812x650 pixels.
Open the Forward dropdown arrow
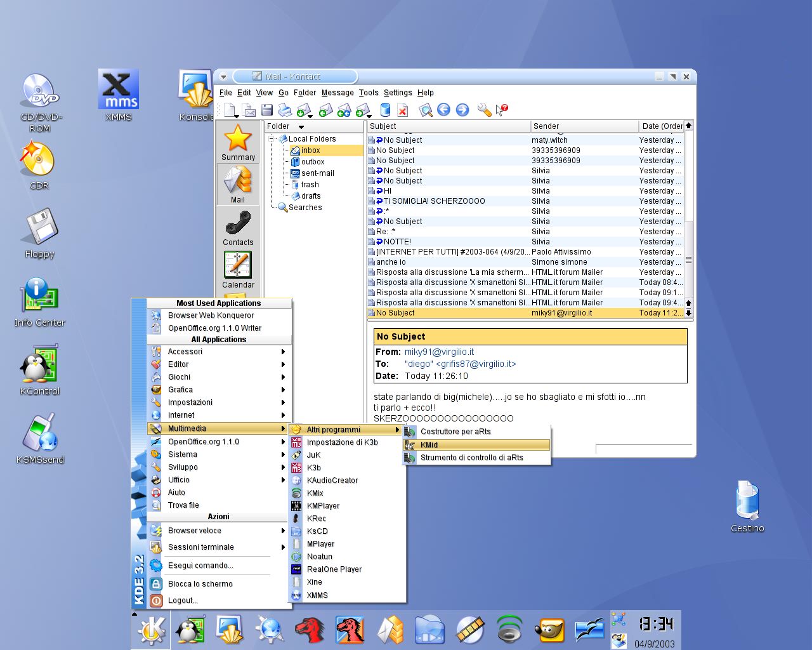pos(369,116)
